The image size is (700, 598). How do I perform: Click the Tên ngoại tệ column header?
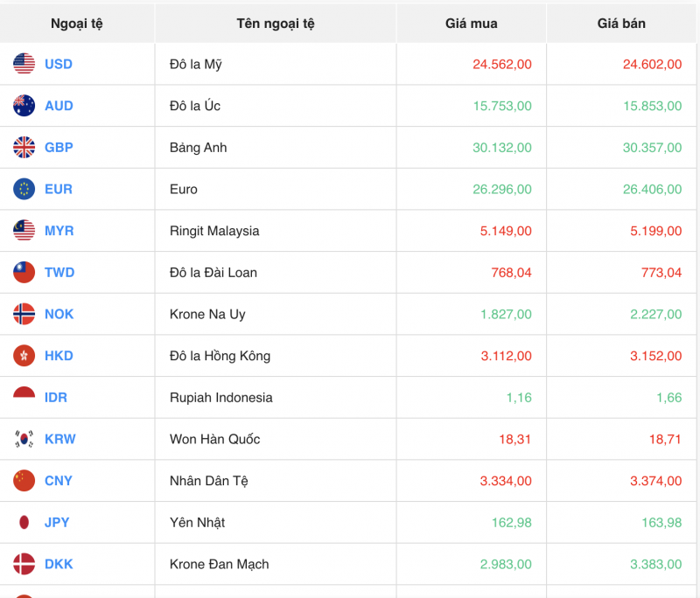point(275,24)
